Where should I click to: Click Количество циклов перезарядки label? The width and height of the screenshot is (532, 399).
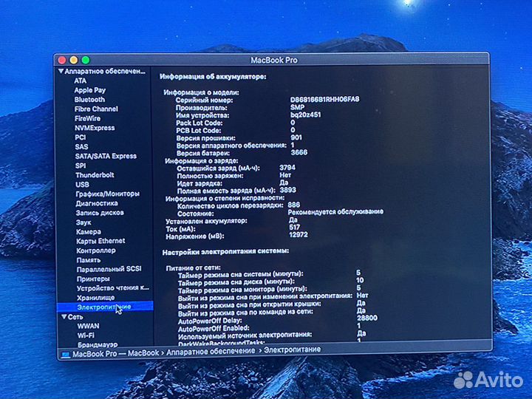[x=231, y=205]
